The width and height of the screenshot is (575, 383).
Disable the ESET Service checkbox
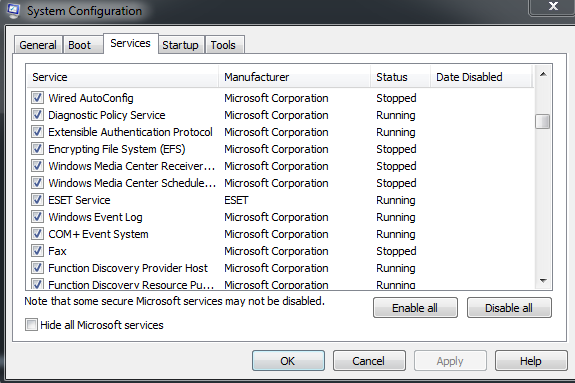pyautogui.click(x=37, y=200)
